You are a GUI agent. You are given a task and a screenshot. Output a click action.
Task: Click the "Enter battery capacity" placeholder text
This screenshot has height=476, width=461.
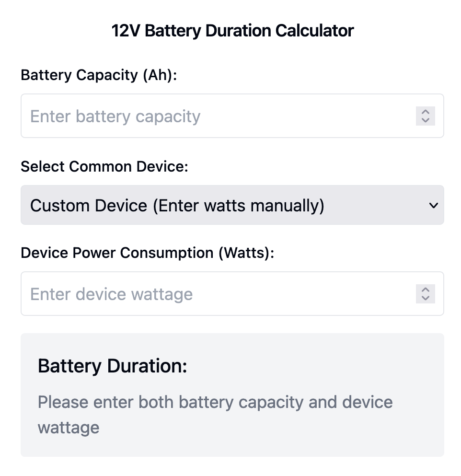pyautogui.click(x=115, y=116)
